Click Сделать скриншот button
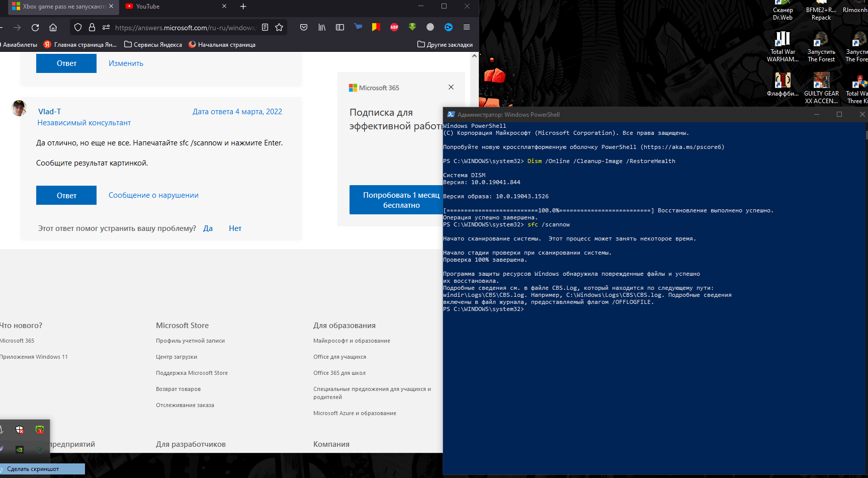This screenshot has width=868, height=478. click(x=42, y=469)
